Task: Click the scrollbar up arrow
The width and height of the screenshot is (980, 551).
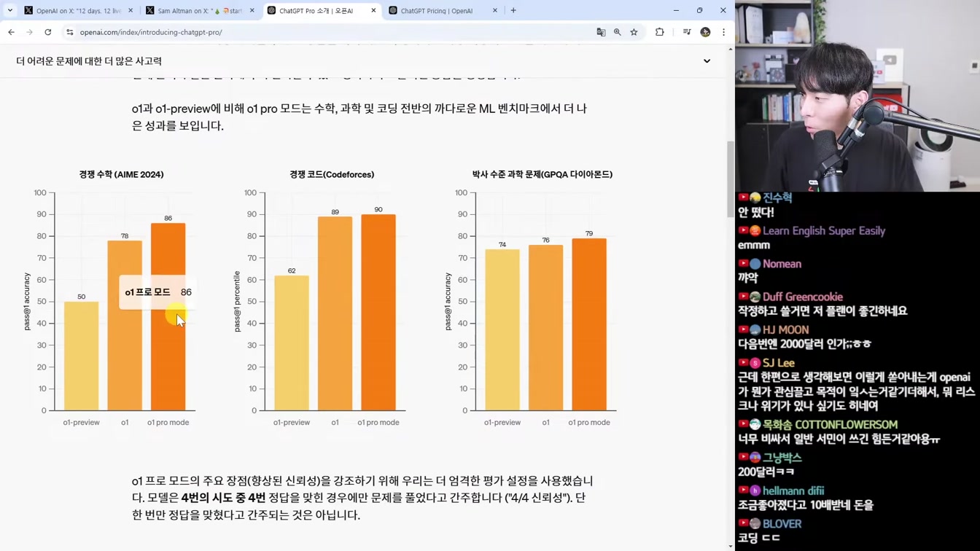Action: click(x=731, y=49)
